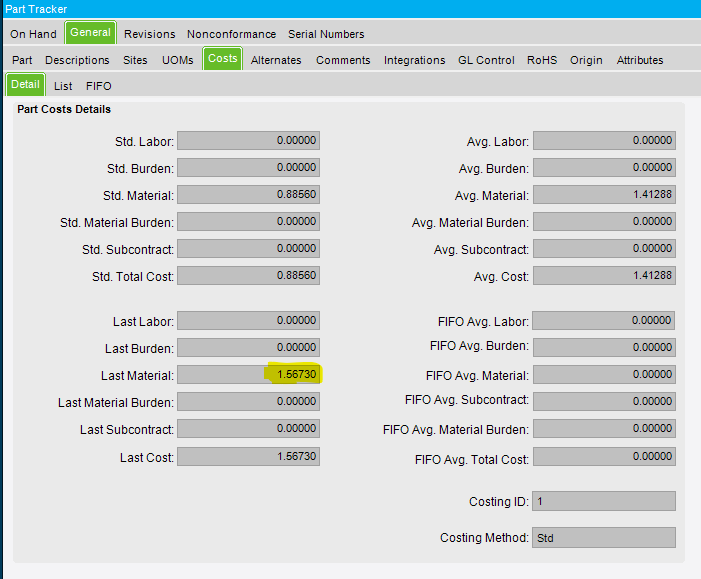The width and height of the screenshot is (701, 579).
Task: Open the Comments tab
Action: click(x=343, y=60)
